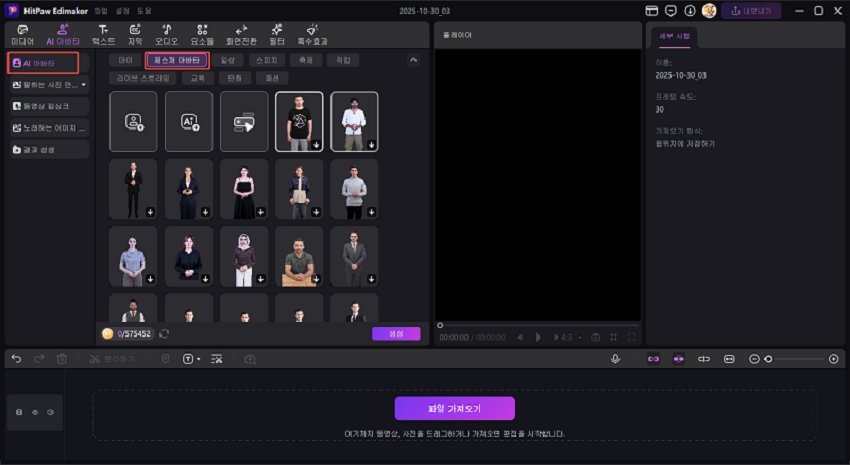Collapse the avatar category chevron
Viewport: 850px width, 465px height.
pyautogui.click(x=413, y=60)
